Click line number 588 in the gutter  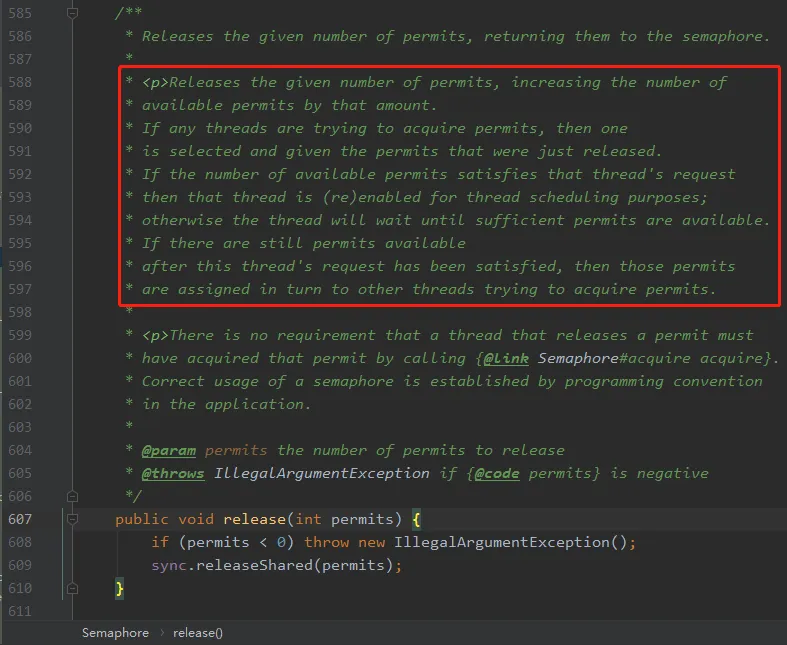[x=20, y=82]
